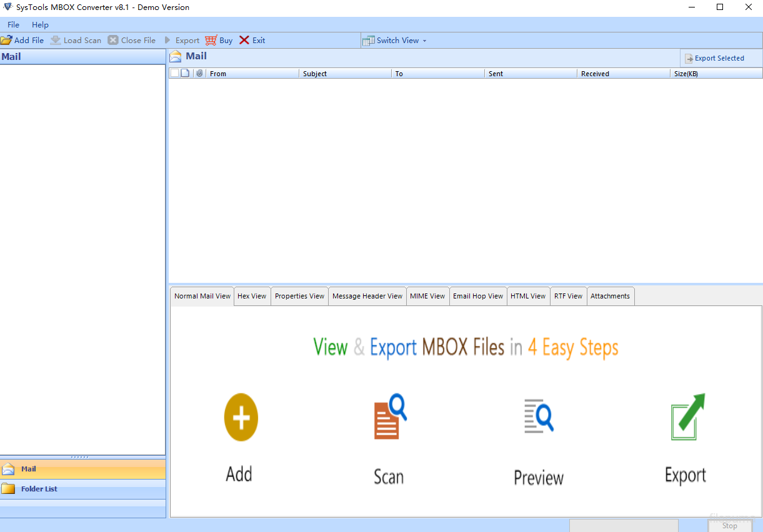Click the Buy shopping cart icon

pos(211,40)
